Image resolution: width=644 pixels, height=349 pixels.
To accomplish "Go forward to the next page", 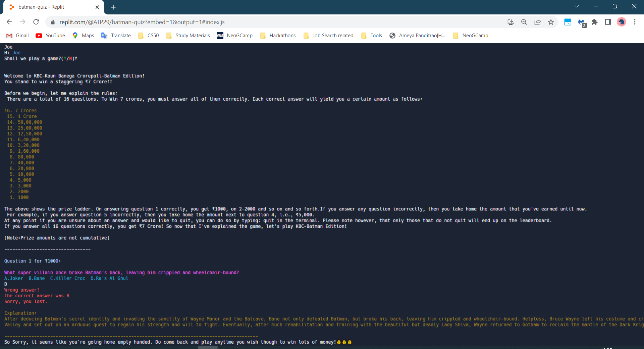I will click(x=23, y=22).
